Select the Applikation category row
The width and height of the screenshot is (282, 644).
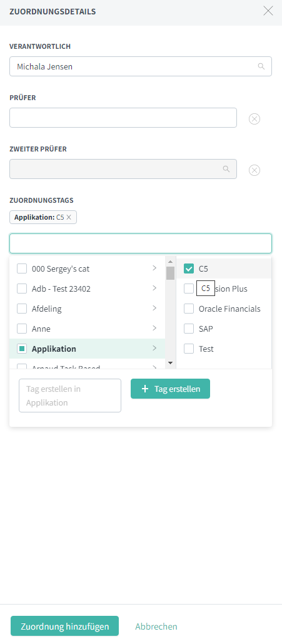(87, 349)
